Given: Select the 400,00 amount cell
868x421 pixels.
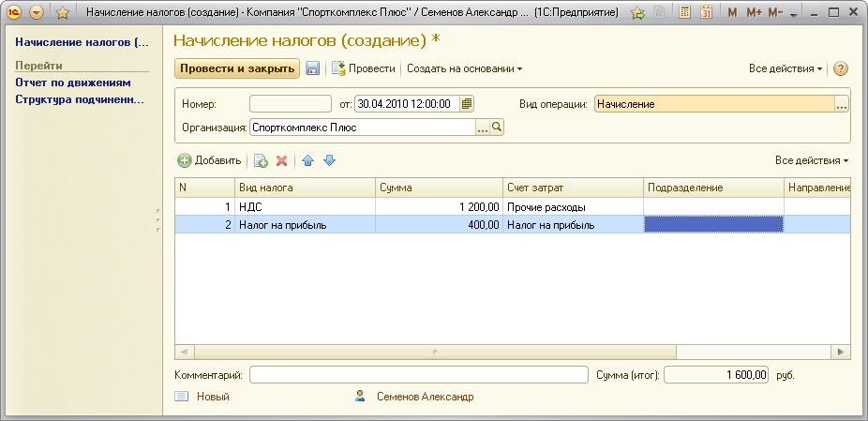Looking at the screenshot, I should [439, 225].
